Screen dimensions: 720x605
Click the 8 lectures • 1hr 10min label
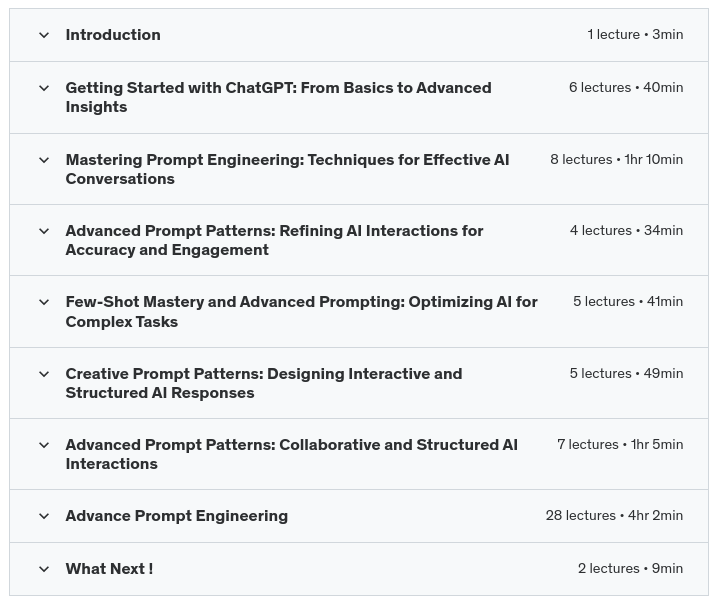tap(616, 160)
